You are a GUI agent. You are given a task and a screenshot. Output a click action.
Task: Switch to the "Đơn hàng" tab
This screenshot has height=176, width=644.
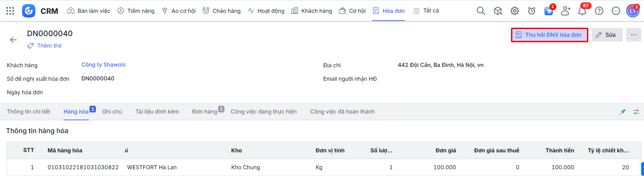[205, 112]
